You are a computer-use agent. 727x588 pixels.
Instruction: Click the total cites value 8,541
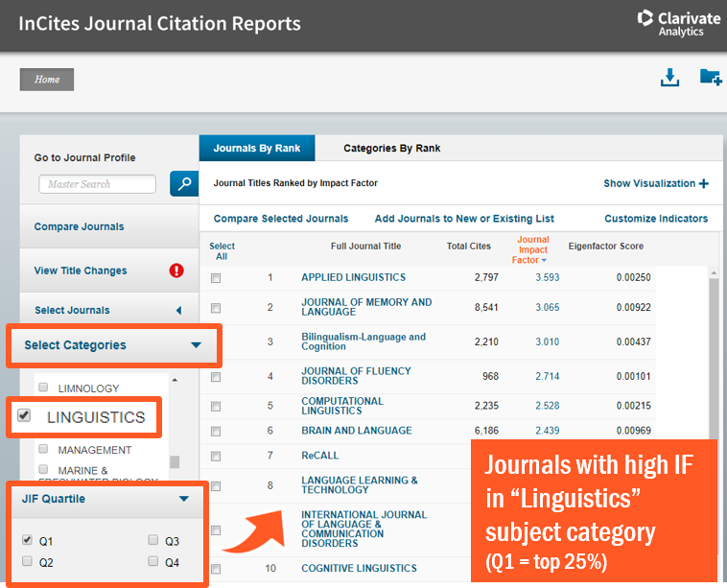tap(486, 308)
